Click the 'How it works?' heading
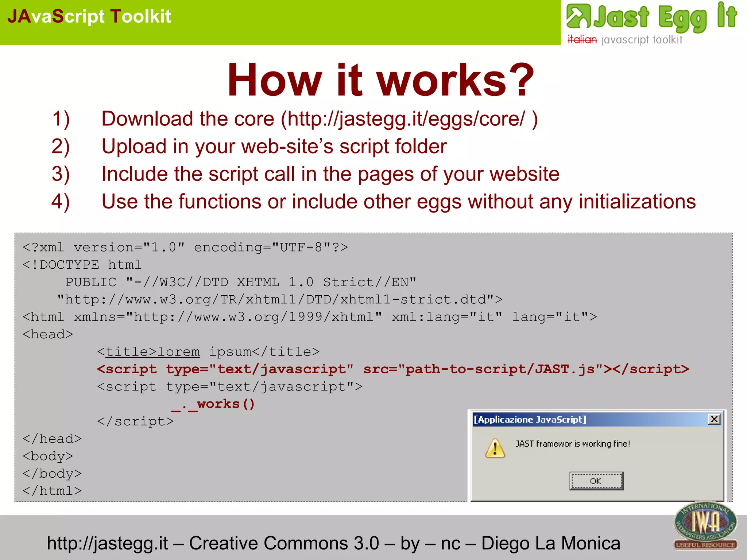The height and width of the screenshot is (560, 747). [380, 80]
